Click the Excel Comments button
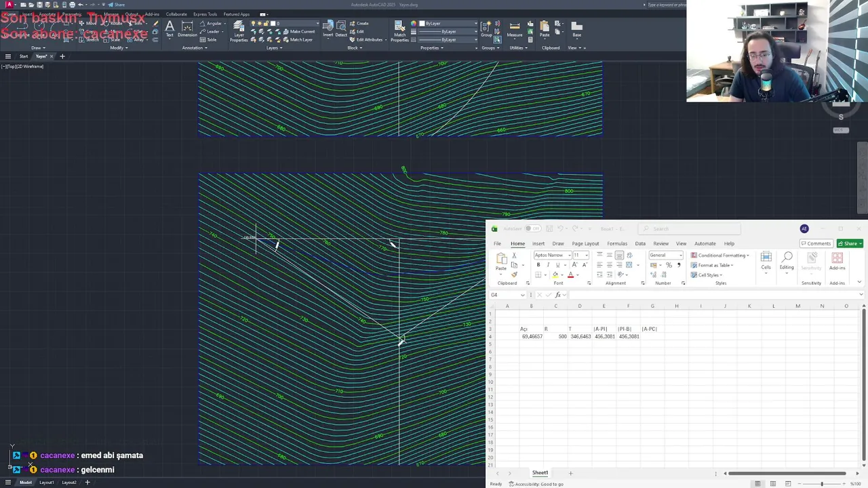Image resolution: width=868 pixels, height=488 pixels. [816, 243]
